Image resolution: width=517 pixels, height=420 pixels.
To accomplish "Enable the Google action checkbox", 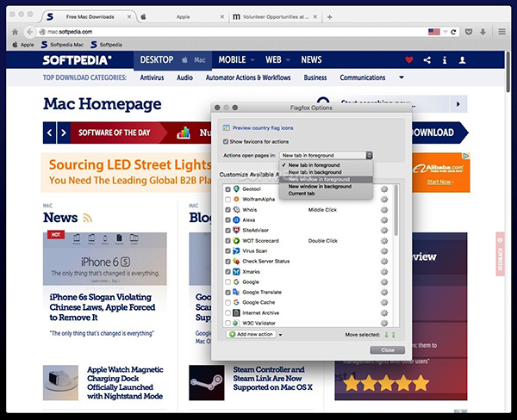I will [227, 282].
